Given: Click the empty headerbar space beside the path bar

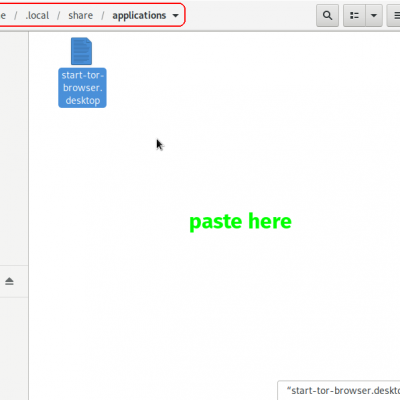Looking at the screenshot, I should 250,15.
